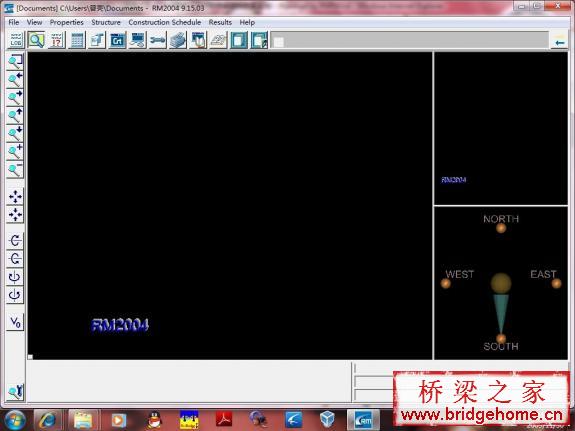This screenshot has height=431, width=575.
Task: Click the zoom-out magnifier with minus sign
Action: pos(15,170)
